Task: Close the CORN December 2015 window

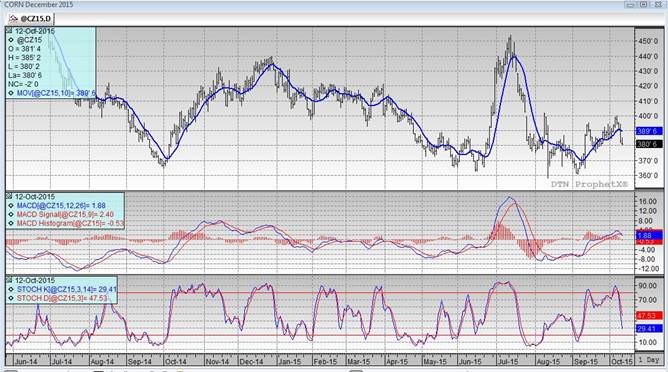Action: point(658,5)
